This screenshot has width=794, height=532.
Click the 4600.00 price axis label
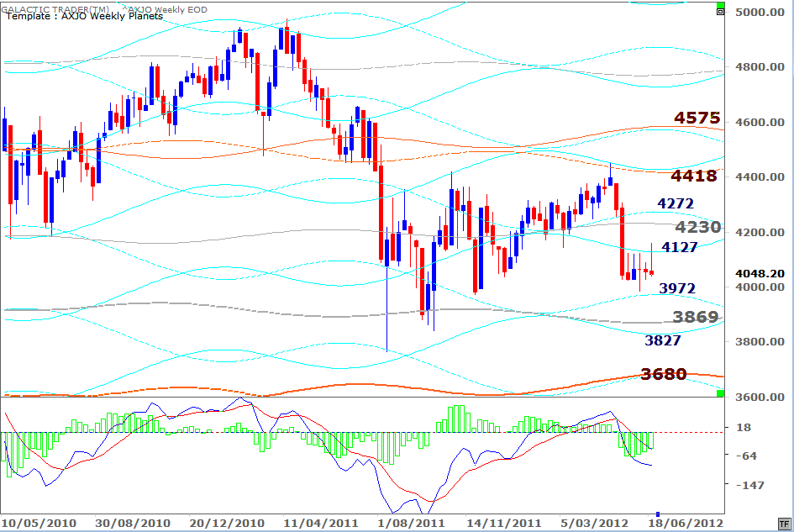point(760,122)
